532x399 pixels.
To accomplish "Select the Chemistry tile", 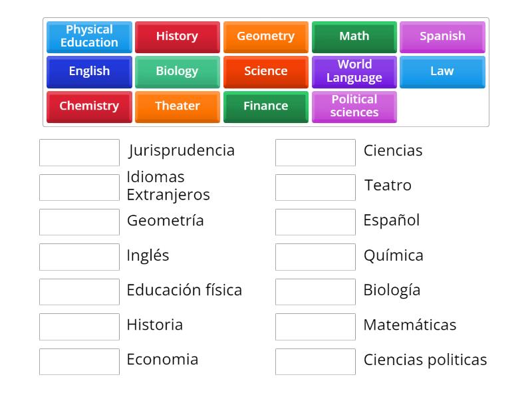I will (x=89, y=106).
